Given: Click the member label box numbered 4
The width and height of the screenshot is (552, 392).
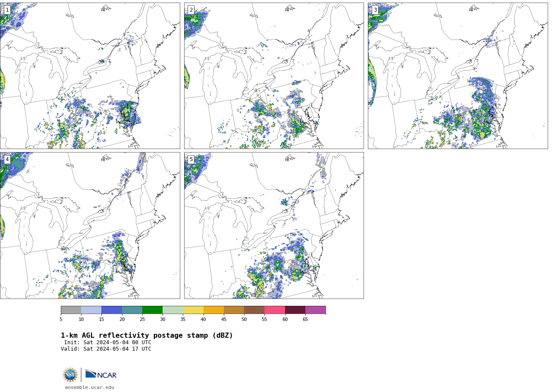Looking at the screenshot, I should [7, 159].
